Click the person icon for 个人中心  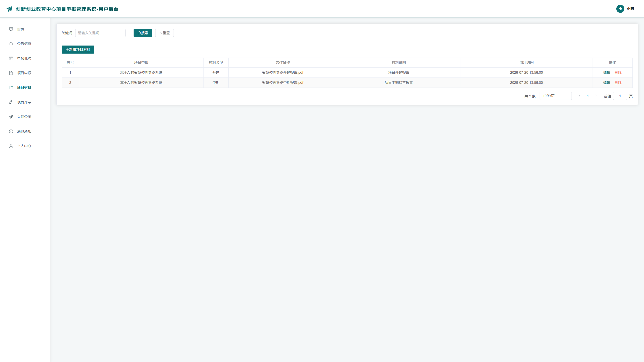pyautogui.click(x=11, y=146)
